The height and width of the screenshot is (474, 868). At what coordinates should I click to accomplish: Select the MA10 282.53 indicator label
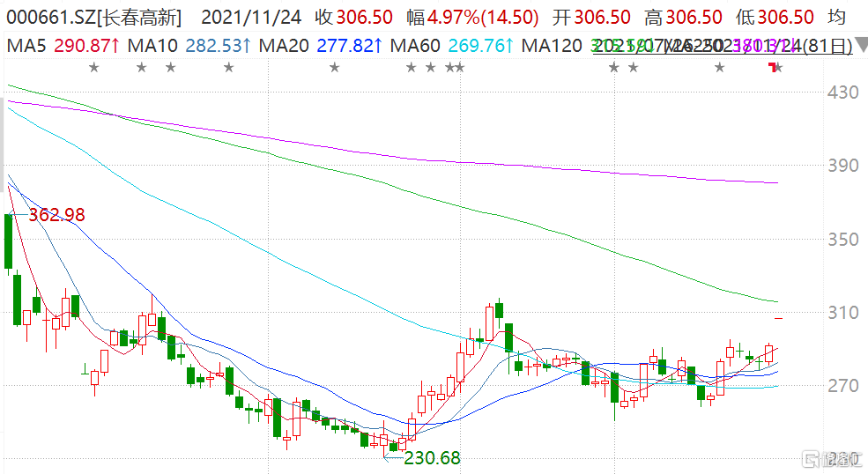tap(189, 46)
